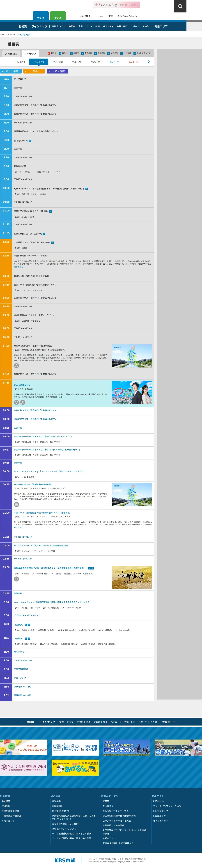Select the 7/22 (月) date
202x868 pixels.
19,62
